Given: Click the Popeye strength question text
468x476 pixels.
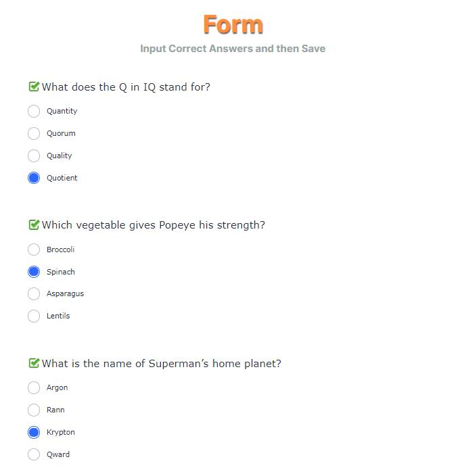Looking at the screenshot, I should pos(154,225).
